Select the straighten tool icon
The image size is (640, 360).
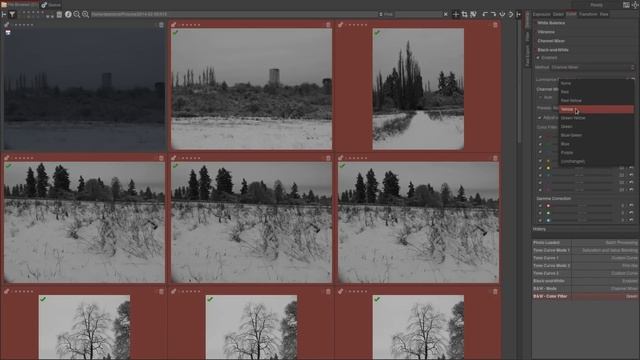[x=473, y=14]
